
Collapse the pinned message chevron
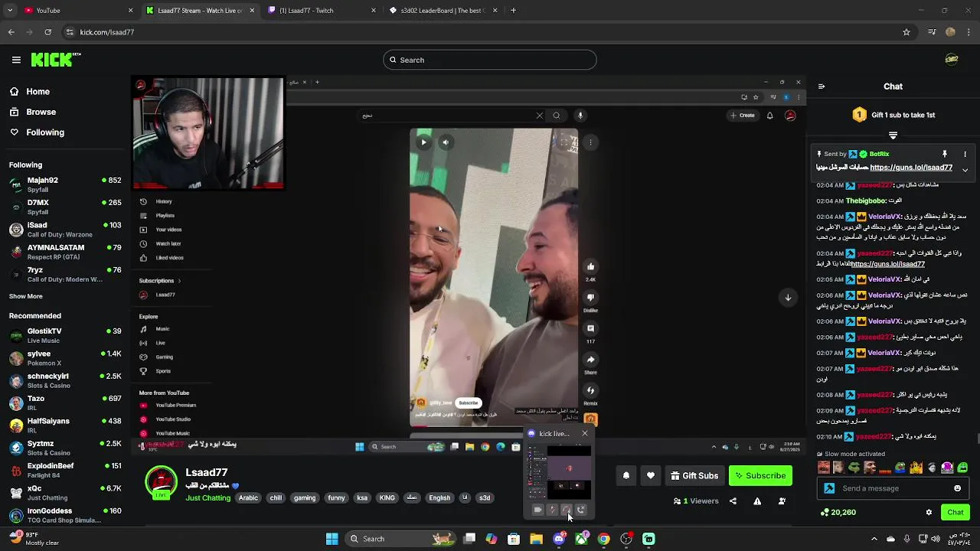click(965, 170)
